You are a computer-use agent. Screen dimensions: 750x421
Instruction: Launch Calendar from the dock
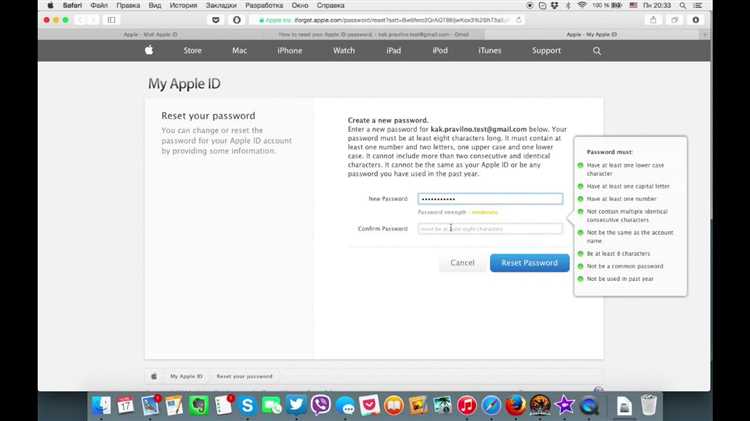(125, 405)
